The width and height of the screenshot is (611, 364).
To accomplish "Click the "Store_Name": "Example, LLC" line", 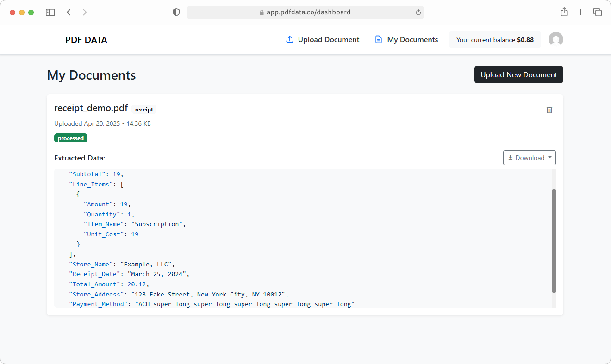I will coord(122,264).
